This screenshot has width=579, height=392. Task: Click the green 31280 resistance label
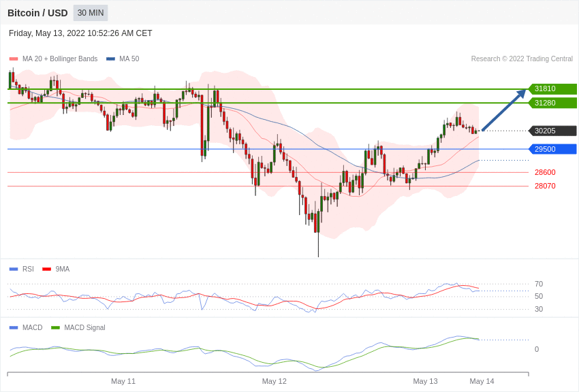pos(552,103)
